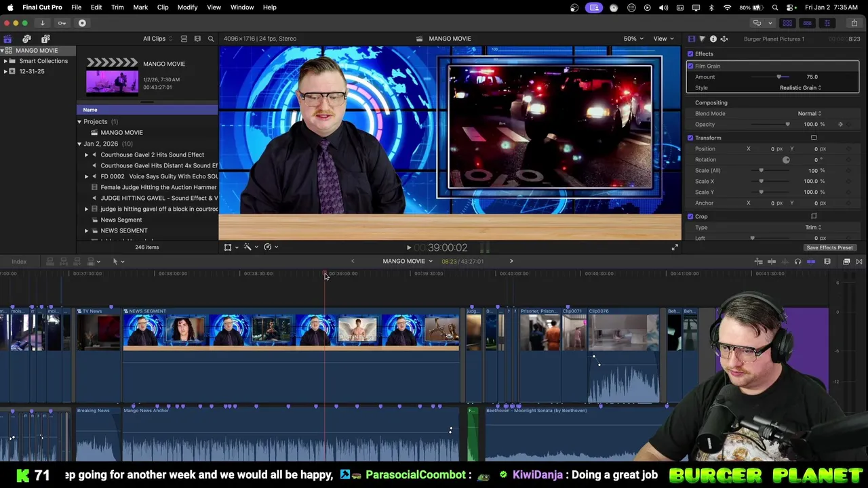This screenshot has height=488, width=868.
Task: Click the Import Media download arrow button
Action: pos(42,23)
